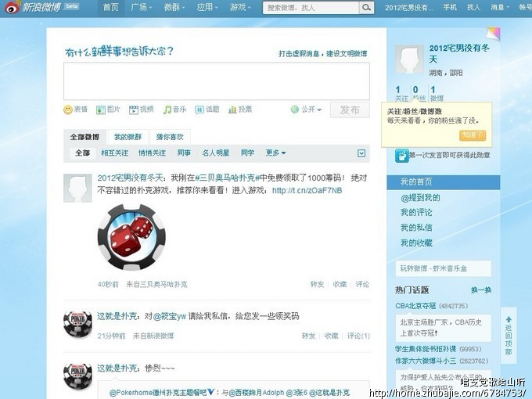532x399 pixels.
Task: Filter by 名人明星
Action: pos(216,153)
